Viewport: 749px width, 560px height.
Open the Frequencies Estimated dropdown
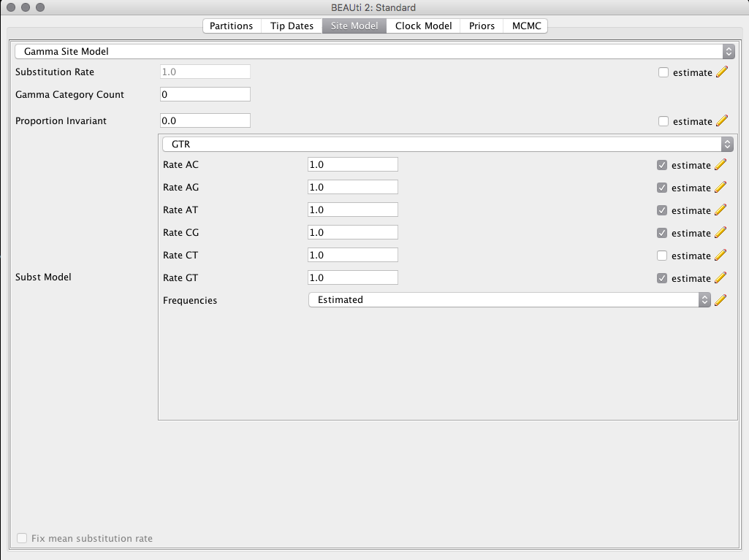509,300
